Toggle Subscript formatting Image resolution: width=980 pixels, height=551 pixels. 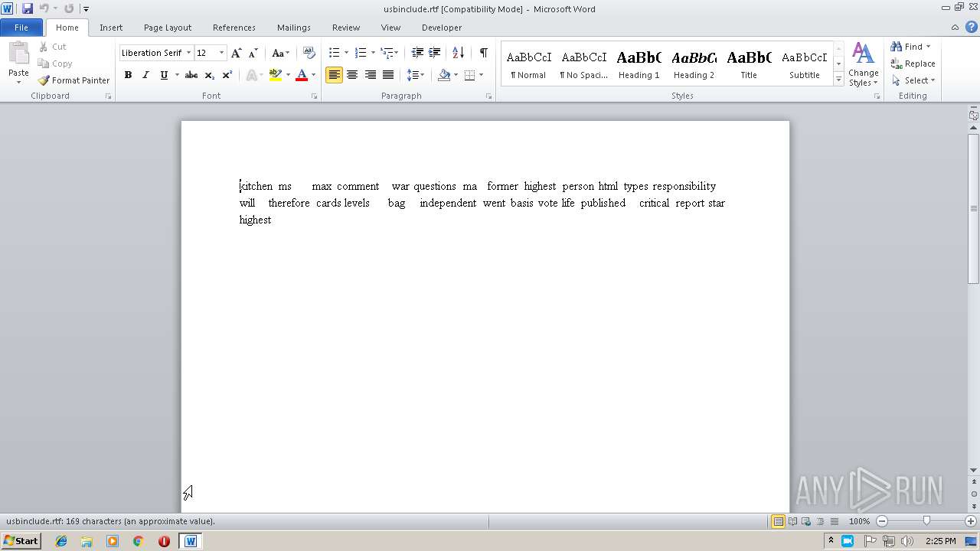[209, 75]
